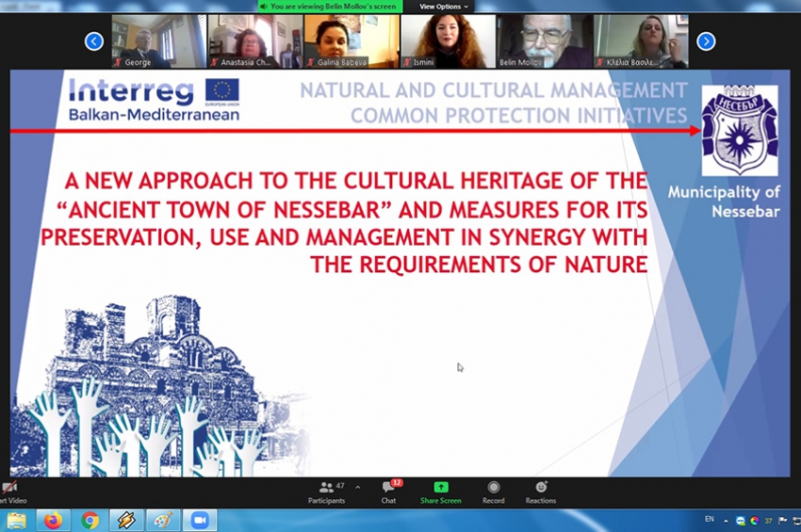Expand the arrow next to Participants
The width and height of the screenshot is (801, 532).
357,487
